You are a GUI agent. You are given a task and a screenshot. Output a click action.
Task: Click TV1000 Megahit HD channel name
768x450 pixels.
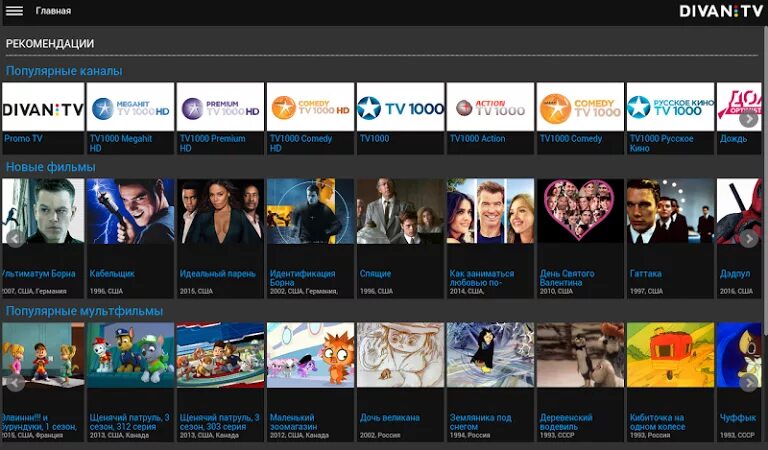121,143
